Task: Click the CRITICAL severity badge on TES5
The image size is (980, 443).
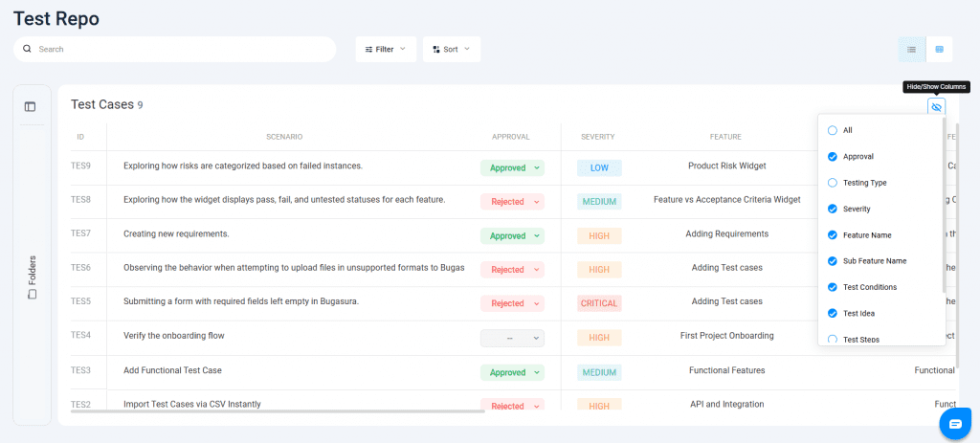Action: [599, 303]
